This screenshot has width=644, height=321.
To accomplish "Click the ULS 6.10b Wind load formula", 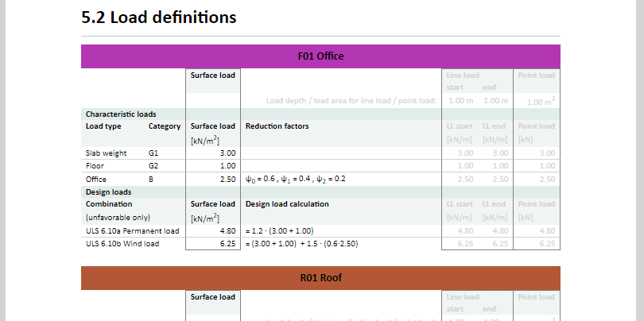I will click(301, 244).
